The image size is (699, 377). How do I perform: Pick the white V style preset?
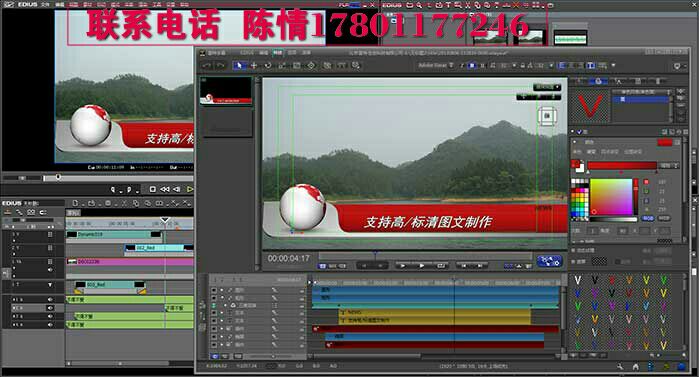tap(577, 280)
